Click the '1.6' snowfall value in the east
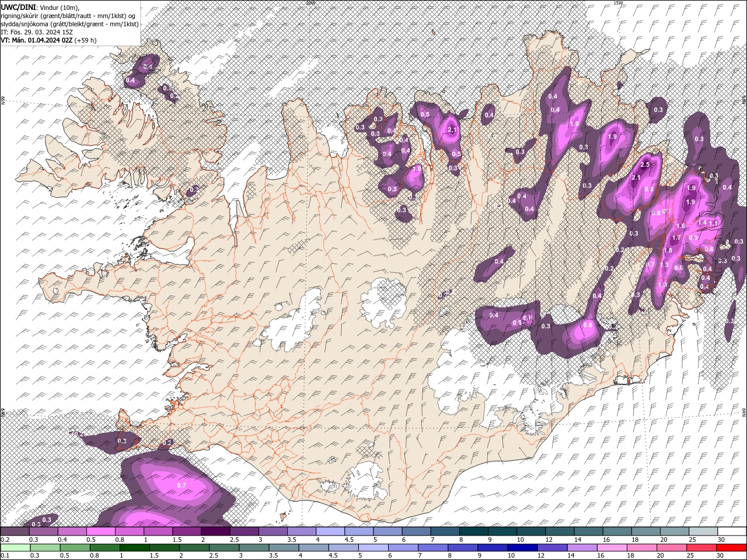Image resolution: width=747 pixels, height=560 pixels. (680, 226)
